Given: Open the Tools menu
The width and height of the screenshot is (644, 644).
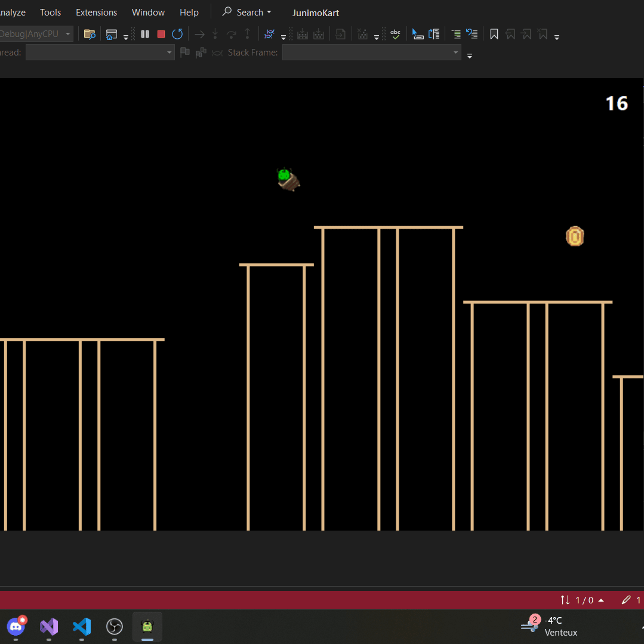Looking at the screenshot, I should [51, 13].
